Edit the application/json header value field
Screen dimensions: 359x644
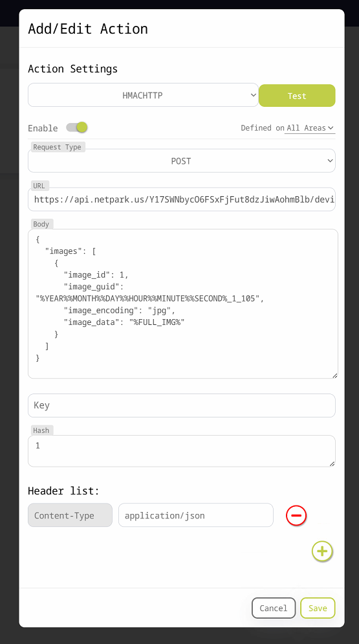pos(196,515)
